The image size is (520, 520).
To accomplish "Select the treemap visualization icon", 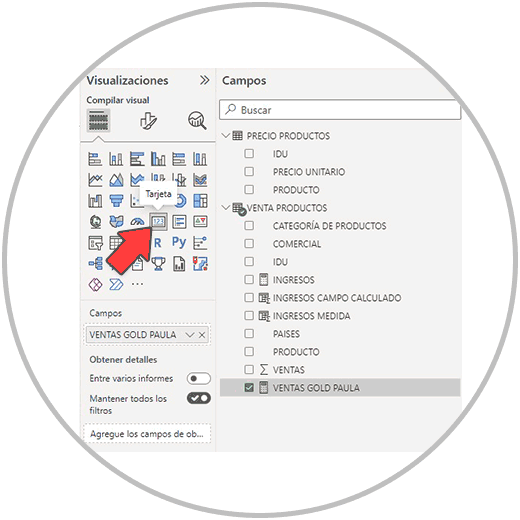I will 200,201.
